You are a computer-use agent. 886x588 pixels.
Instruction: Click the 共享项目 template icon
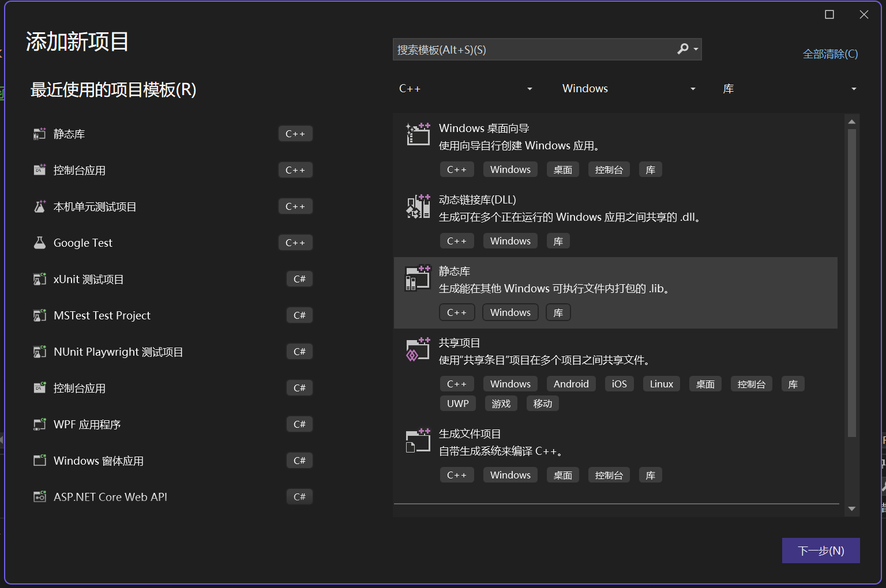[418, 349]
